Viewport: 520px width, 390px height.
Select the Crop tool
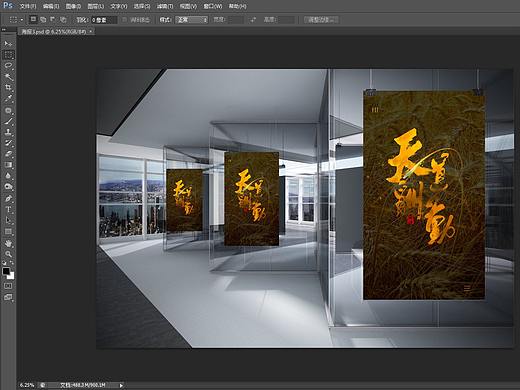[8, 88]
